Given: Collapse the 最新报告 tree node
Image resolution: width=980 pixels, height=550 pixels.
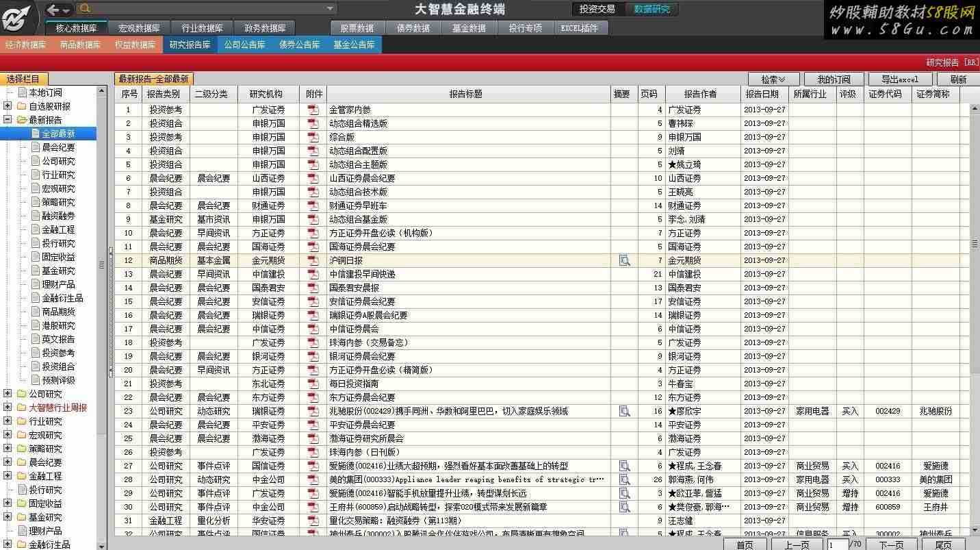Looking at the screenshot, I should point(8,120).
